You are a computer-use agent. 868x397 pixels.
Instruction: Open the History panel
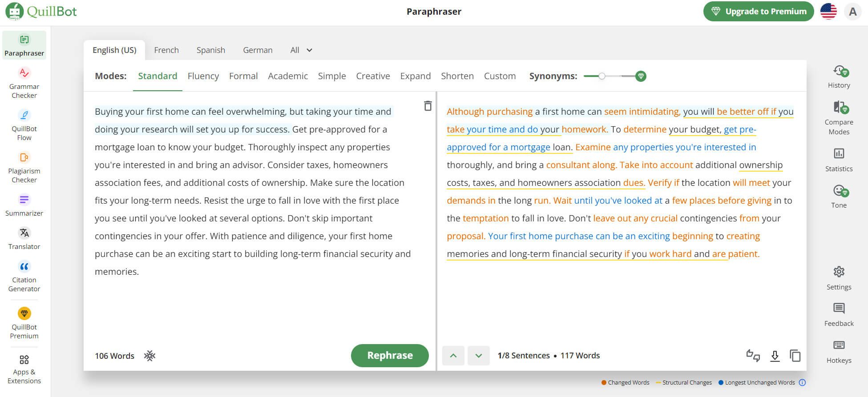click(x=839, y=76)
